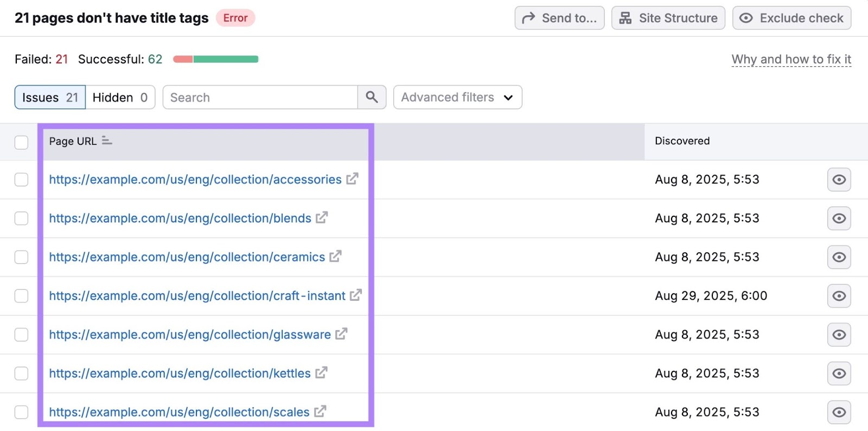Viewport: 868px width, 431px height.
Task: Click the Exclude check button
Action: click(x=792, y=18)
